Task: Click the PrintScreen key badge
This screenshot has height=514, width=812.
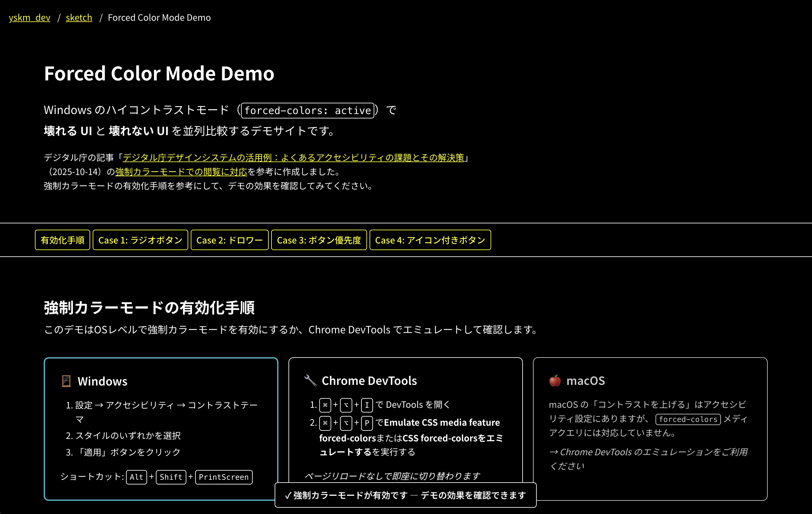Action: pyautogui.click(x=223, y=477)
